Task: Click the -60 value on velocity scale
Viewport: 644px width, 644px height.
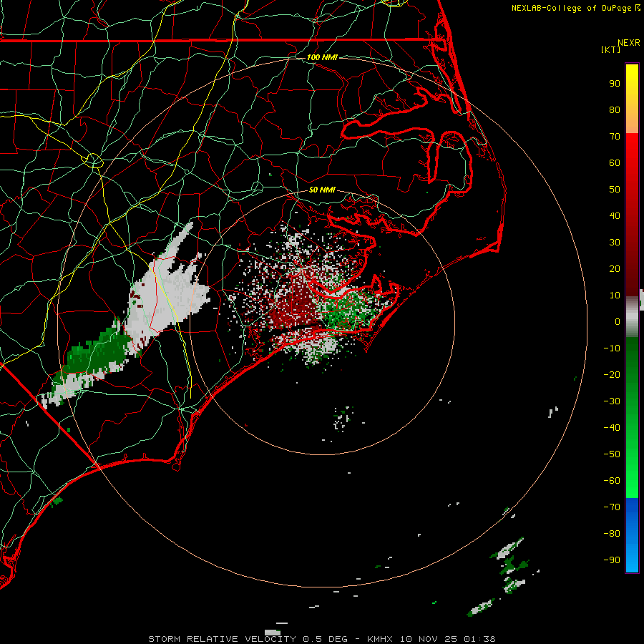Action: pos(612,481)
